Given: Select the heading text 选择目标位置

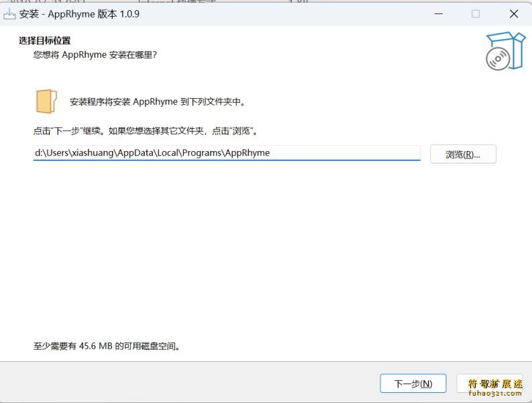Looking at the screenshot, I should coord(44,41).
